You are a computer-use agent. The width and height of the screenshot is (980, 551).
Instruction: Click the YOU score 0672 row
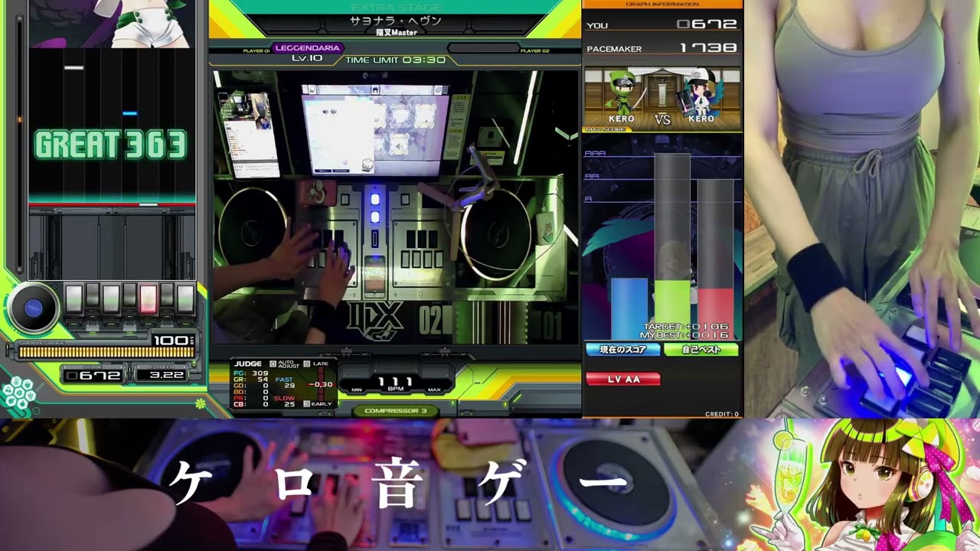tap(662, 24)
